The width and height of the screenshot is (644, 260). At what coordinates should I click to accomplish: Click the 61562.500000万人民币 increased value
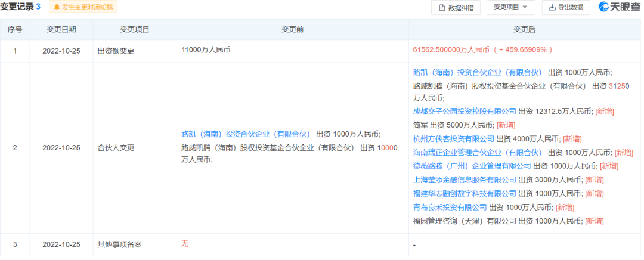tap(482, 50)
